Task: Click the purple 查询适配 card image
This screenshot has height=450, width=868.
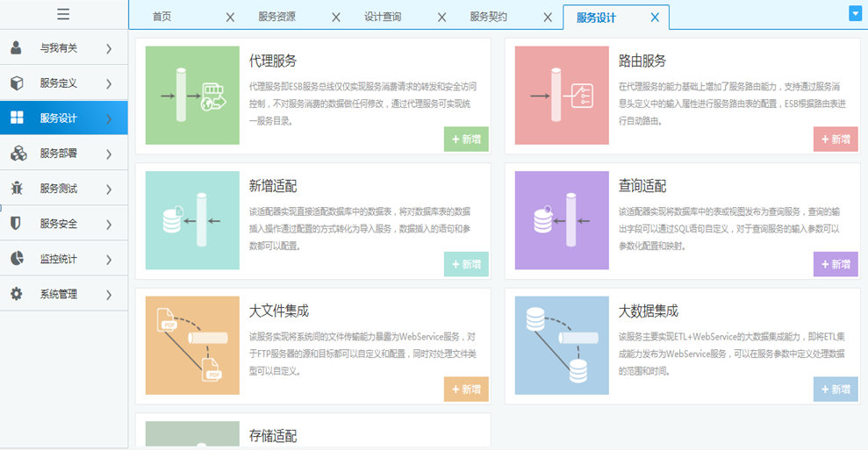Action: [562, 220]
